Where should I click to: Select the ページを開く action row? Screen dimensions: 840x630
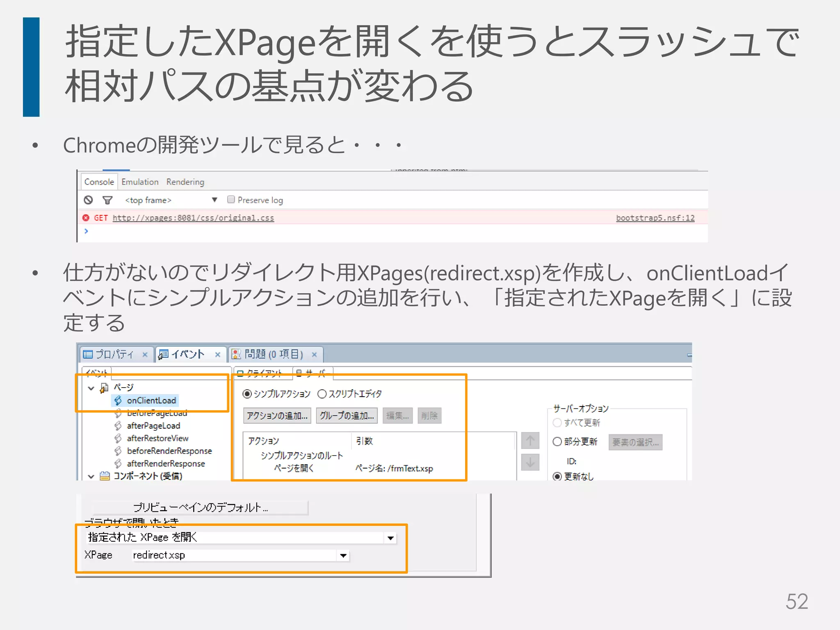coord(294,468)
